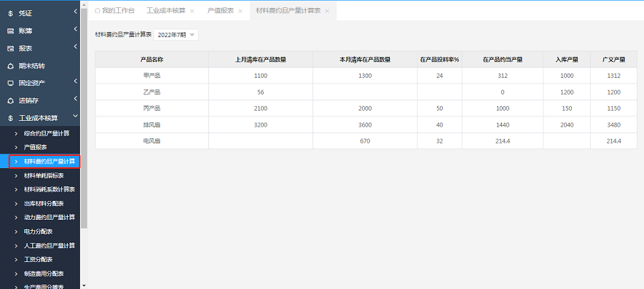
Task: Click the 入库产量 column header
Action: tap(567, 60)
